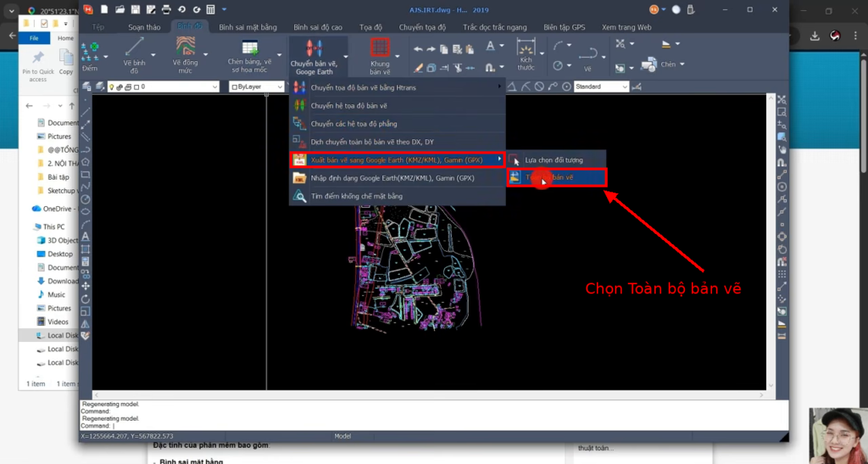Click the eraser icon in the ribbon

(x=418, y=68)
